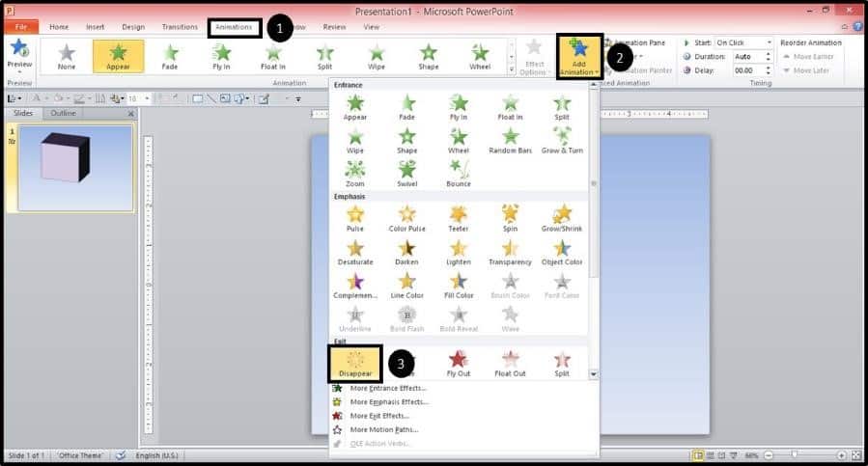868x466 pixels.
Task: Open More Entrance Effects dialog
Action: tap(388, 388)
